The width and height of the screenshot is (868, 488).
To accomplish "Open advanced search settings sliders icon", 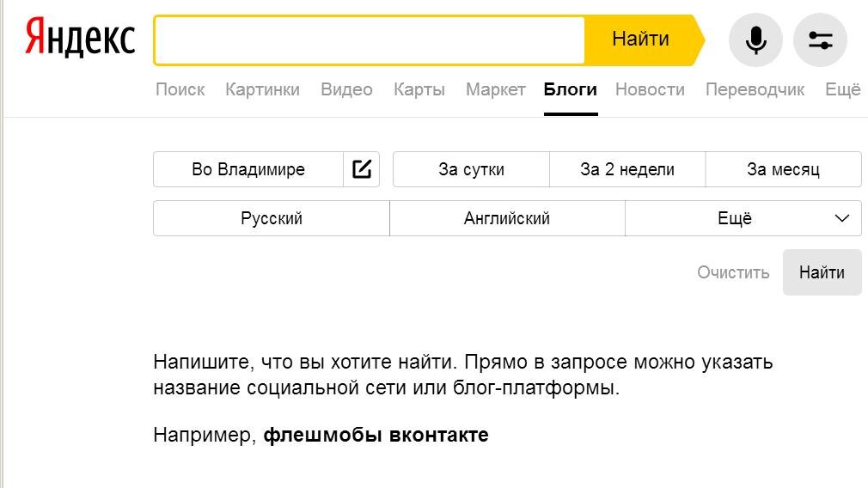I will tap(821, 40).
